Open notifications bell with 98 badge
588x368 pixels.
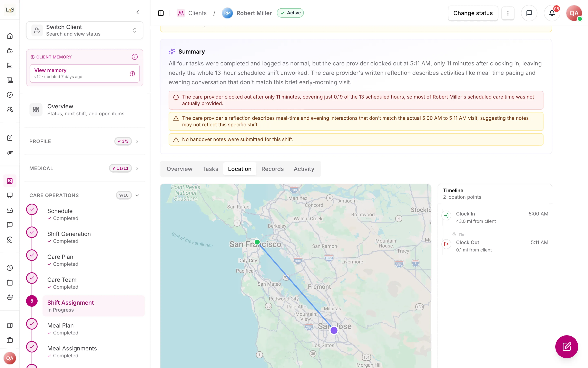click(x=552, y=13)
